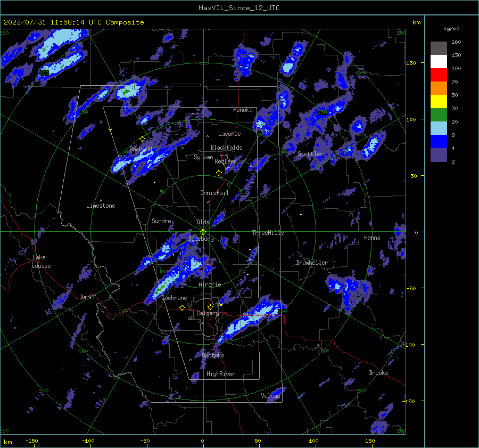This screenshot has height=448, width=479.
Task: Click the RockyMH map label
Action: coord(141,149)
